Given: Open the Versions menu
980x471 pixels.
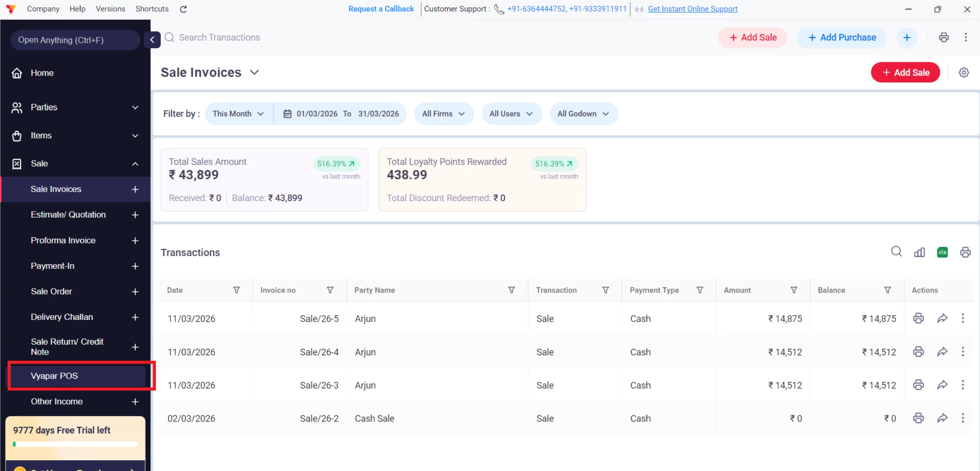Looking at the screenshot, I should click(110, 9).
